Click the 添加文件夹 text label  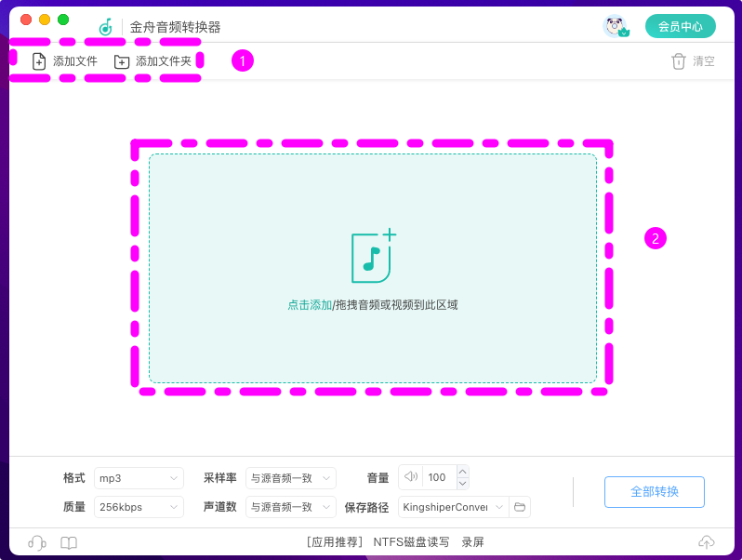point(164,61)
